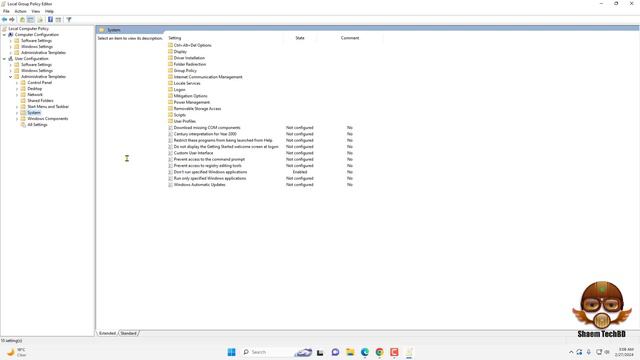Click the Logon folder icon

pyautogui.click(x=171, y=89)
